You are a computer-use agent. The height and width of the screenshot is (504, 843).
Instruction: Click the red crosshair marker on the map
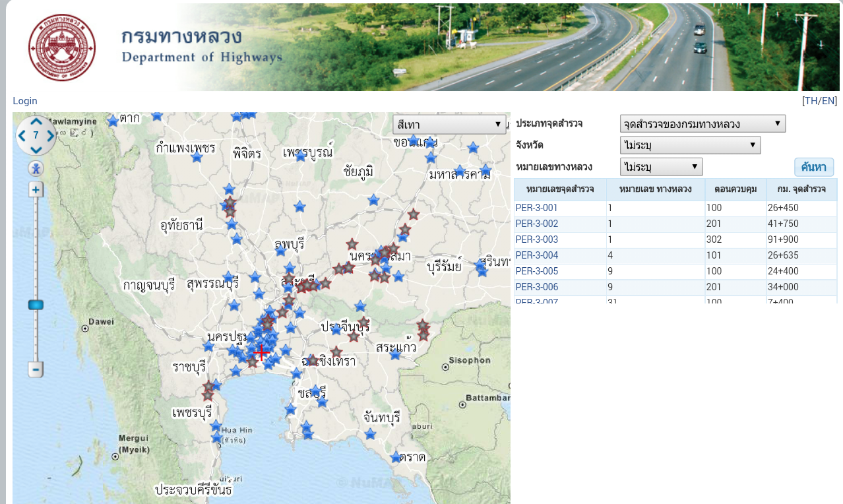coord(261,352)
